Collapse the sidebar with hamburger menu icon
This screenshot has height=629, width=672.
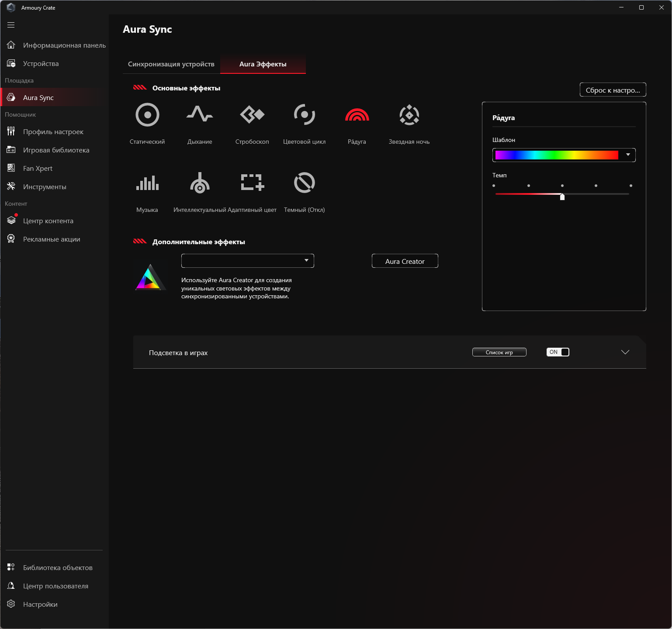coord(11,25)
